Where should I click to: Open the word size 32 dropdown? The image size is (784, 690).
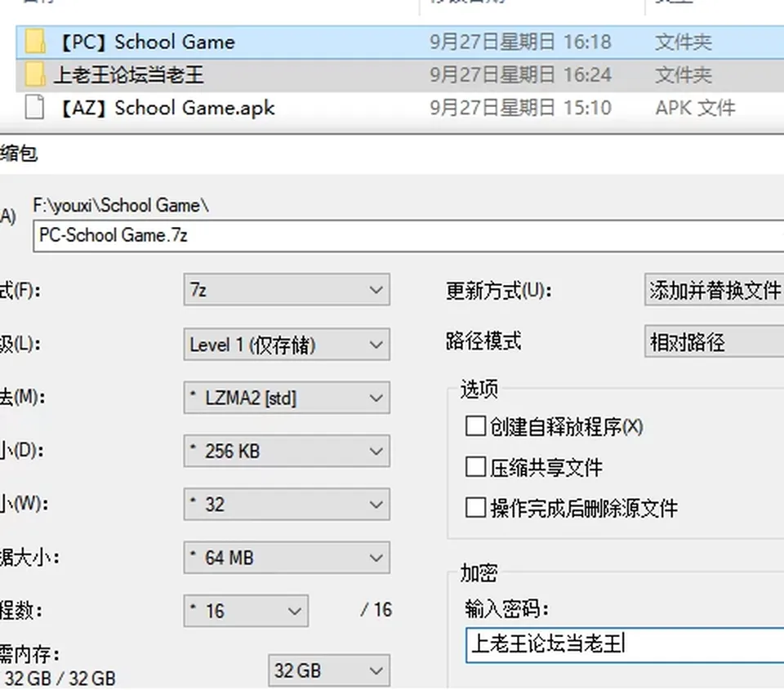click(287, 504)
